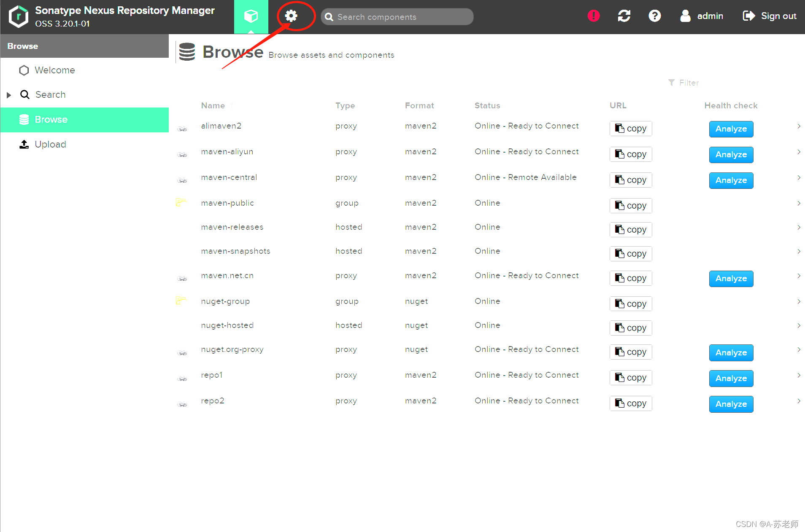Open the Help menu question icon
Viewport: 805px width, 532px height.
(654, 16)
